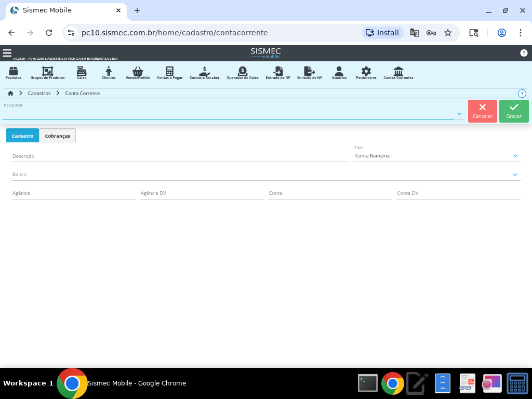Click the green Gravar button

(514, 111)
